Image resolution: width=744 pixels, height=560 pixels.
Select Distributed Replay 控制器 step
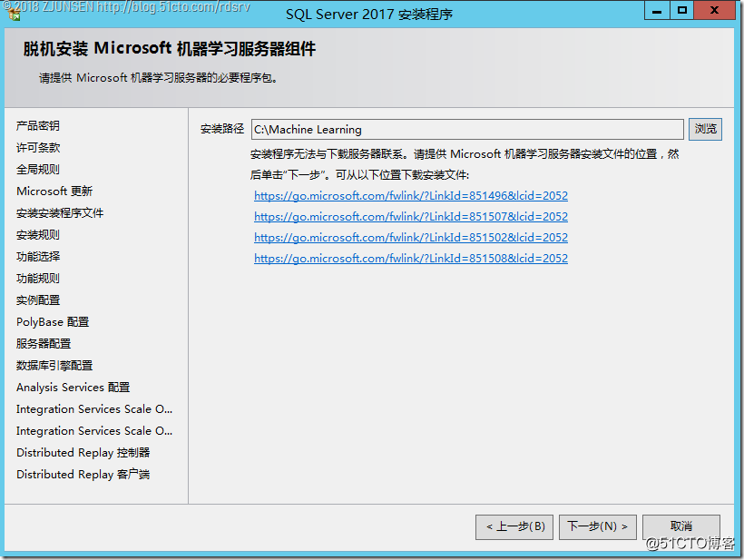point(83,453)
